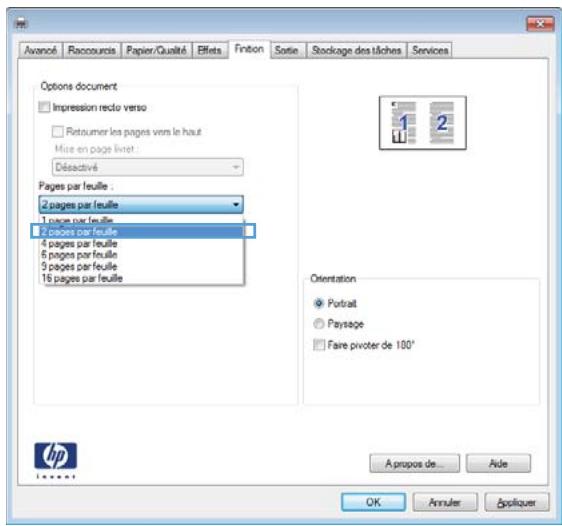Open the Stockage des tâches tab
Viewport: 562px width, 526px height.
tap(356, 50)
